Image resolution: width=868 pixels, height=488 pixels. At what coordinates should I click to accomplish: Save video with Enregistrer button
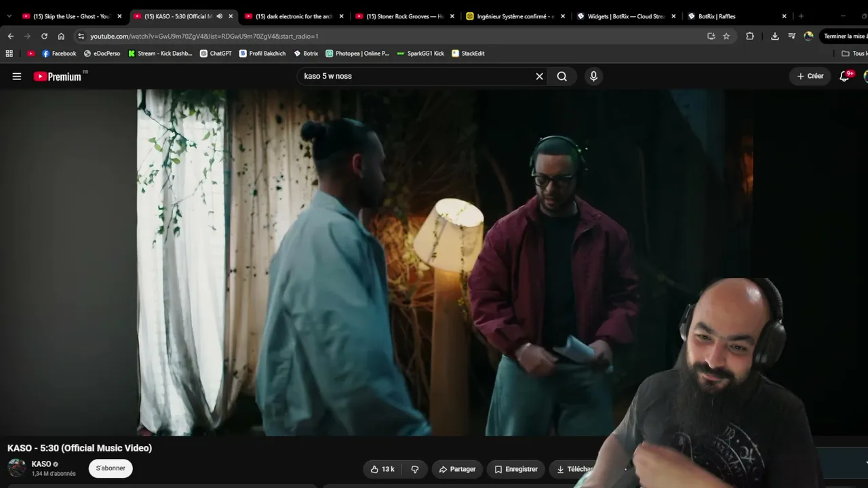516,469
